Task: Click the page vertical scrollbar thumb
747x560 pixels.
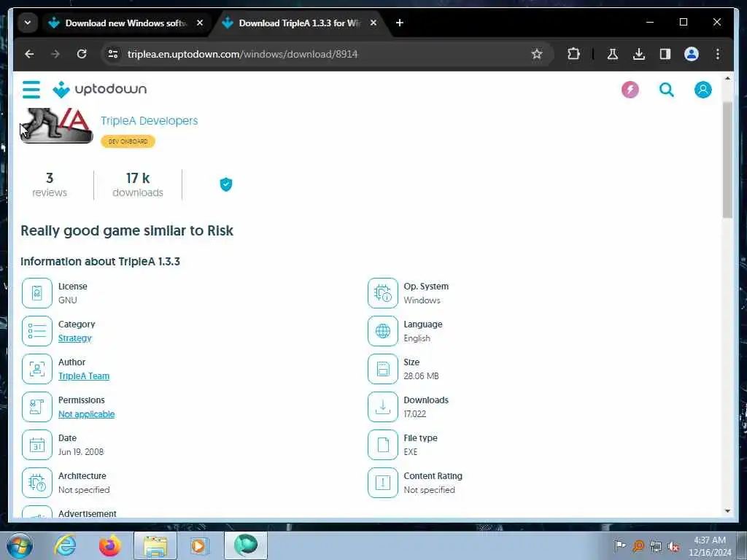Action: pos(727,160)
